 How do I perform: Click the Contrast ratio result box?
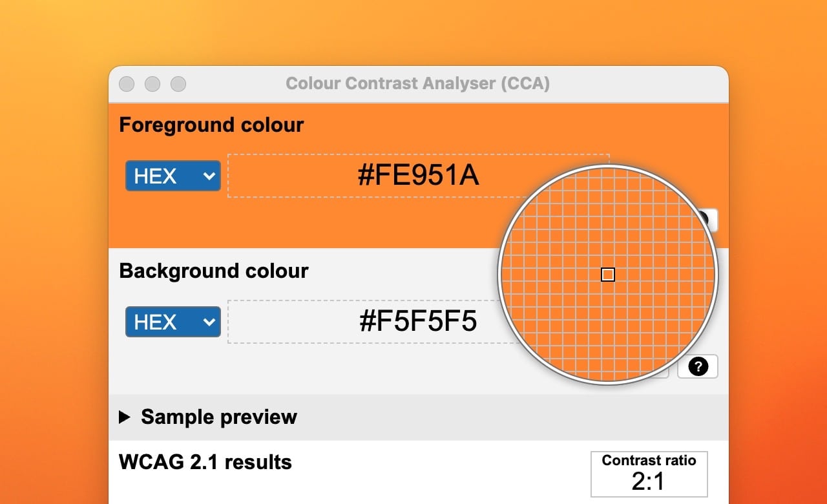pos(649,474)
